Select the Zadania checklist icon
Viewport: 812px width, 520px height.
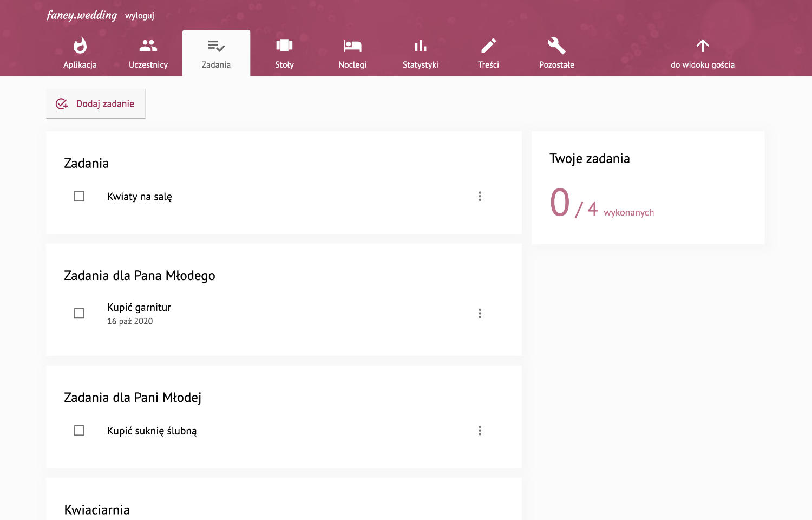216,46
